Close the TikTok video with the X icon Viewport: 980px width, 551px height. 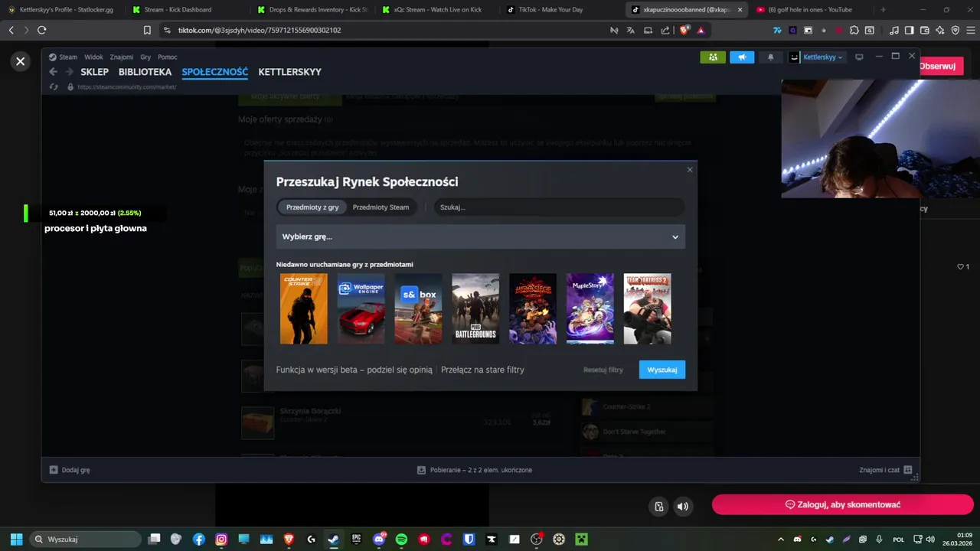pyautogui.click(x=21, y=61)
